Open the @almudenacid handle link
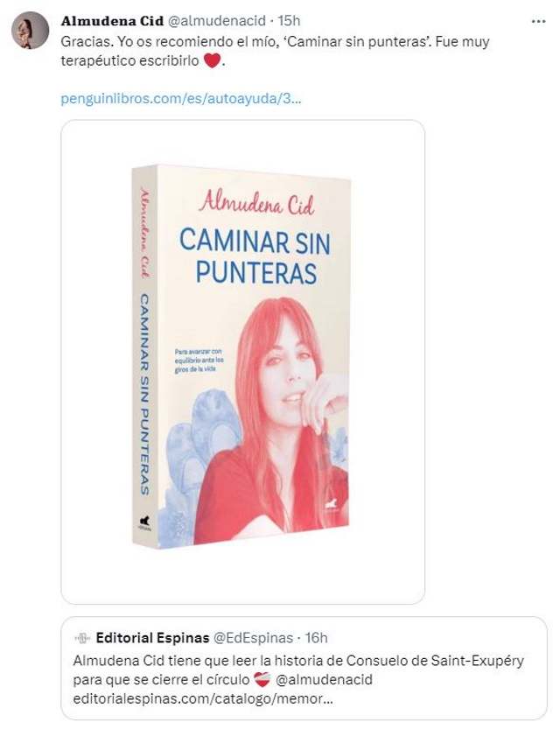The height and width of the screenshot is (729, 560). tap(216, 21)
